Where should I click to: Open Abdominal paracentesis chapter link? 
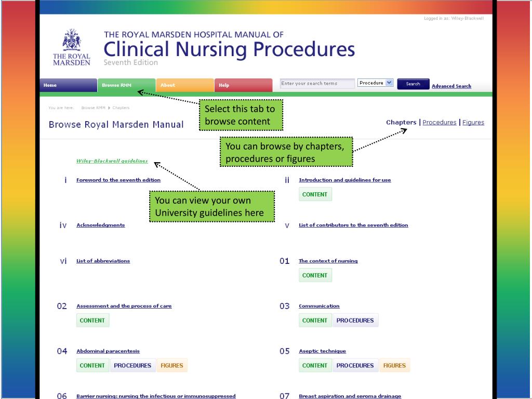coord(108,351)
